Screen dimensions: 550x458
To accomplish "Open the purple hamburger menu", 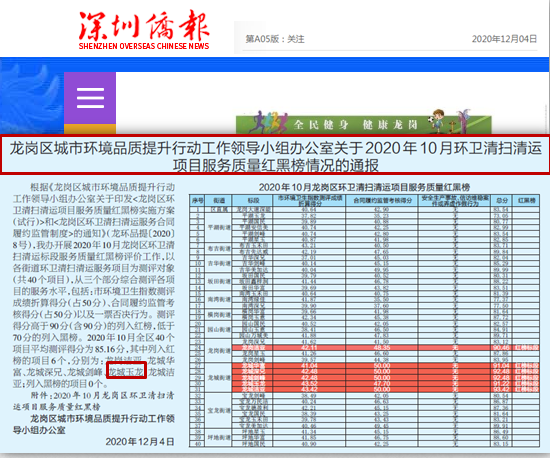I will pos(90,98).
